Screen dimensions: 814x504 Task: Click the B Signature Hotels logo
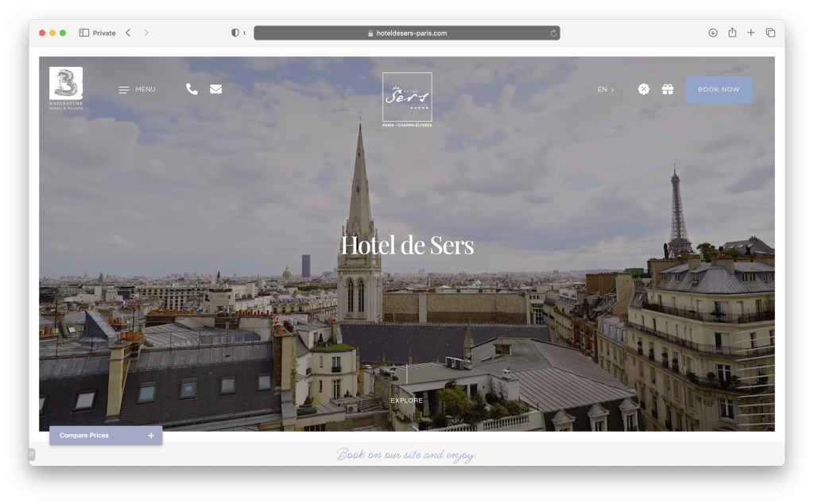coord(66,88)
